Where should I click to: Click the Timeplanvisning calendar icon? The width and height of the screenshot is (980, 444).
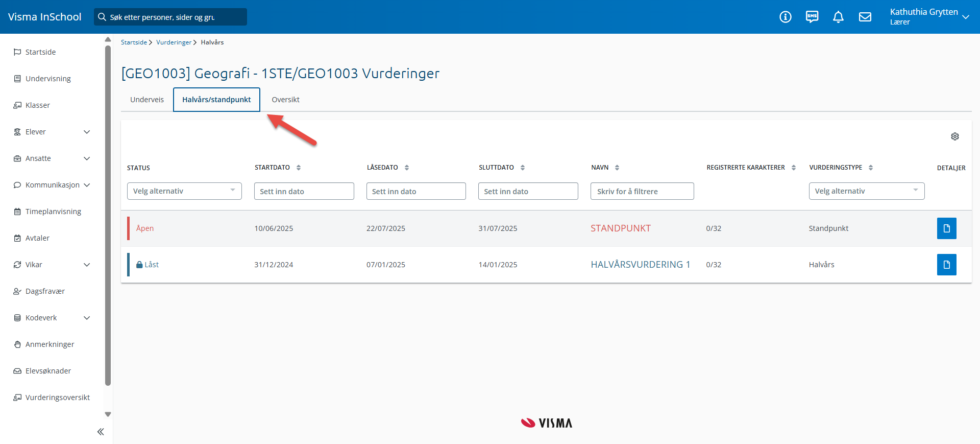[17, 212]
